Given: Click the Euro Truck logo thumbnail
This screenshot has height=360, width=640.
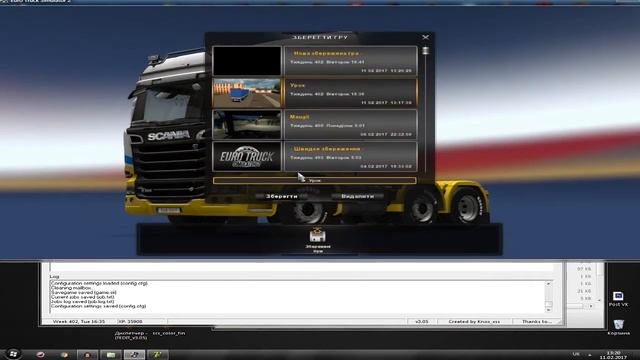Looking at the screenshot, I should (247, 156).
